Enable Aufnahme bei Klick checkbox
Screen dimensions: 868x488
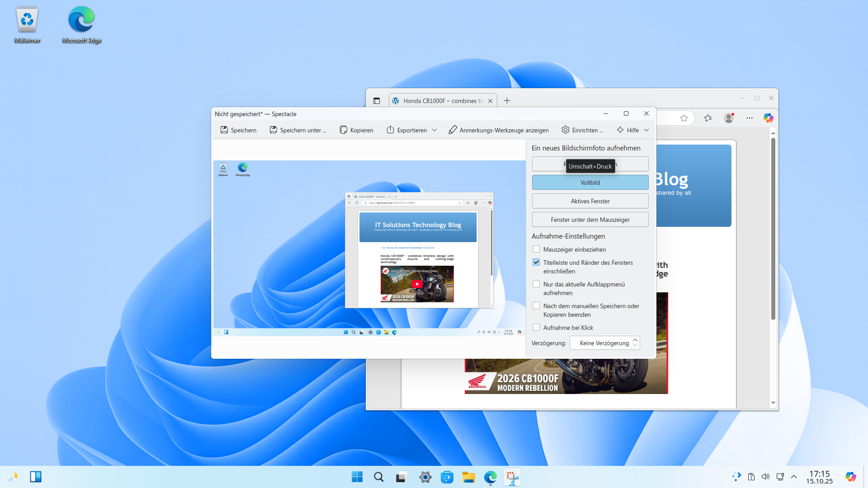point(536,328)
